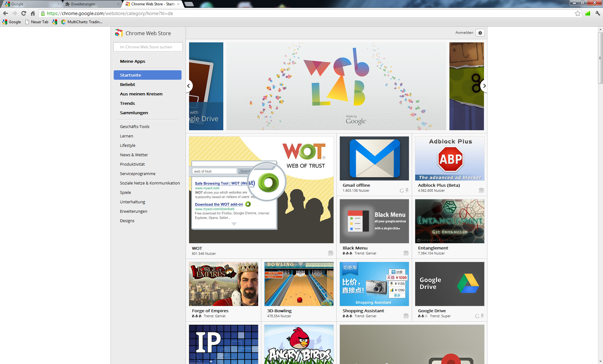Click the site security padlock icon
This screenshot has height=364, width=603.
43,13
